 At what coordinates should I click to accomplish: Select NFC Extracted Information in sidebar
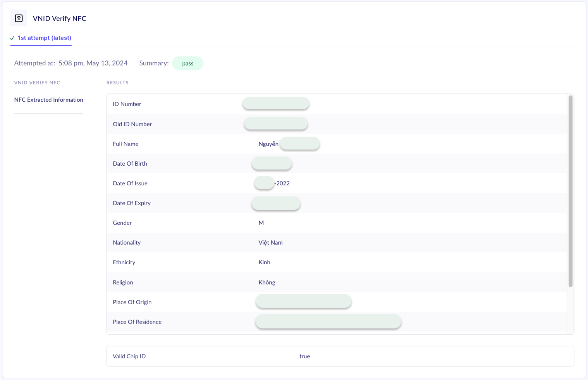coord(48,100)
